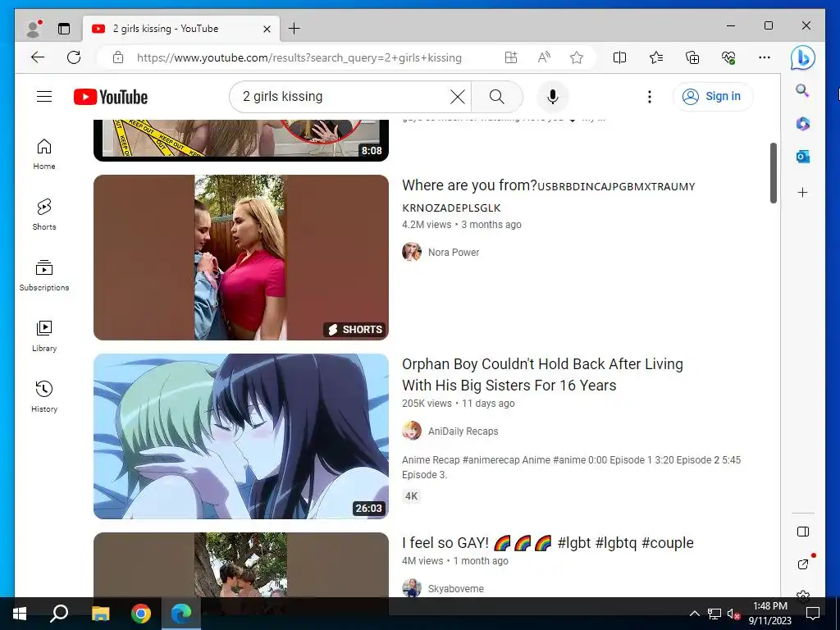Open the YouTube hamburger guide menu

[44, 97]
